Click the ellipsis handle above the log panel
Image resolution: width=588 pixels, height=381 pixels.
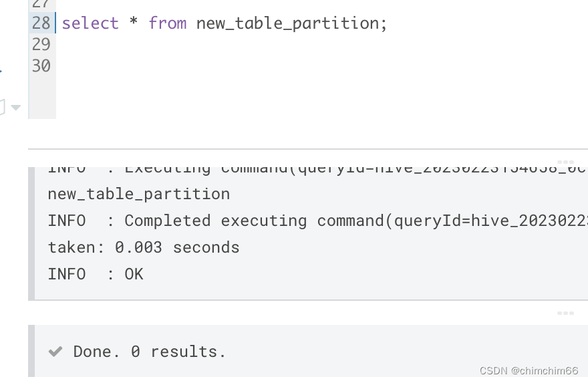click(x=565, y=162)
